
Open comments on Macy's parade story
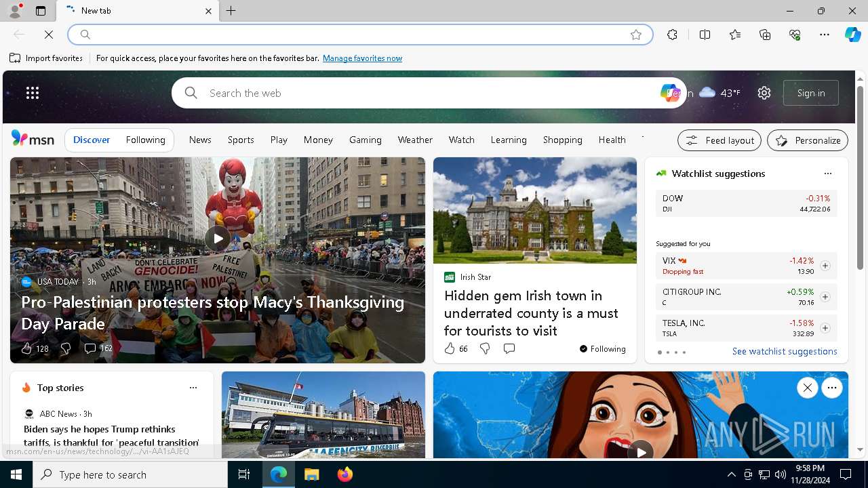[98, 348]
